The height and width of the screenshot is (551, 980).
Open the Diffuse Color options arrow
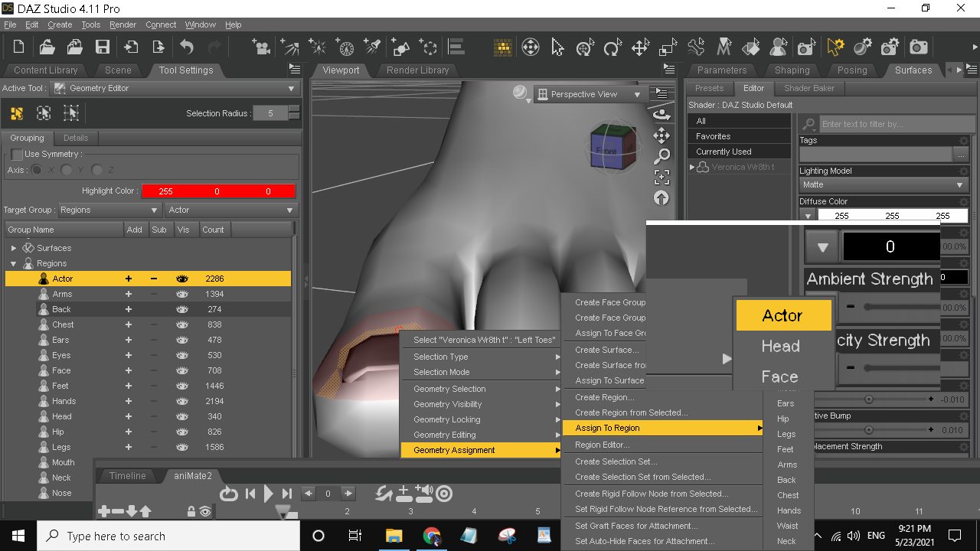[x=808, y=216]
